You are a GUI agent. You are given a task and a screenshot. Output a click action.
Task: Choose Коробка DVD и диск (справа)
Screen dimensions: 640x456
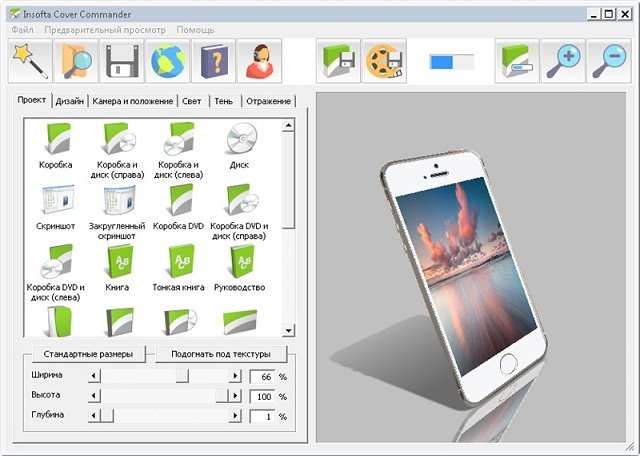(x=240, y=212)
